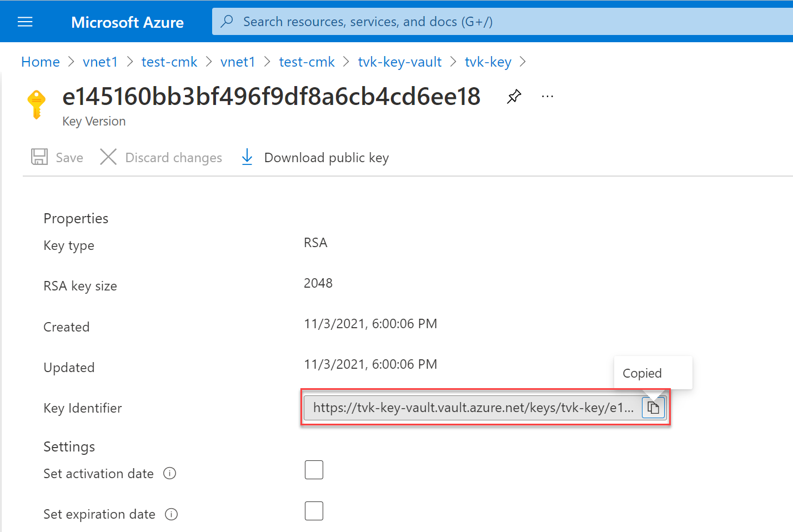
Task: Open the second test-cmk breadcrumb
Action: 307,62
